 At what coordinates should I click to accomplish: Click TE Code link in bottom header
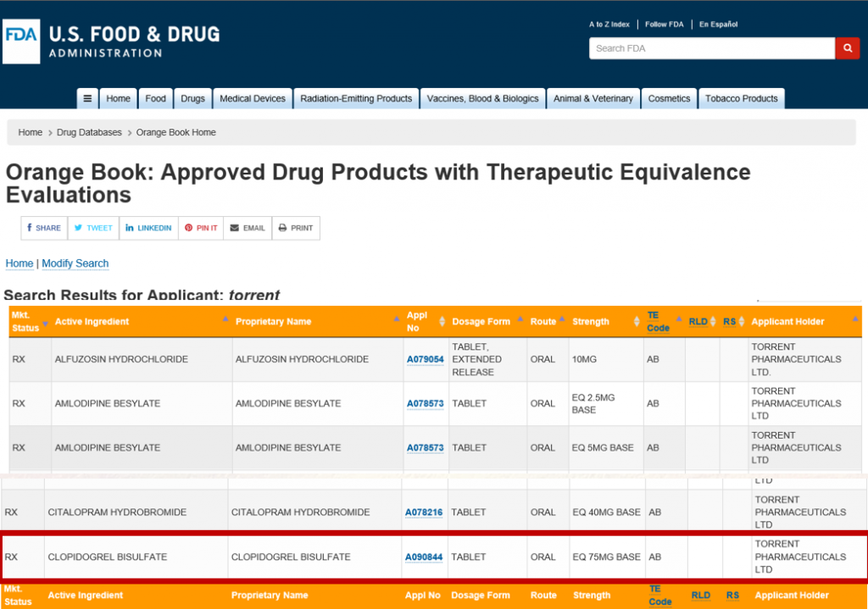(x=659, y=595)
